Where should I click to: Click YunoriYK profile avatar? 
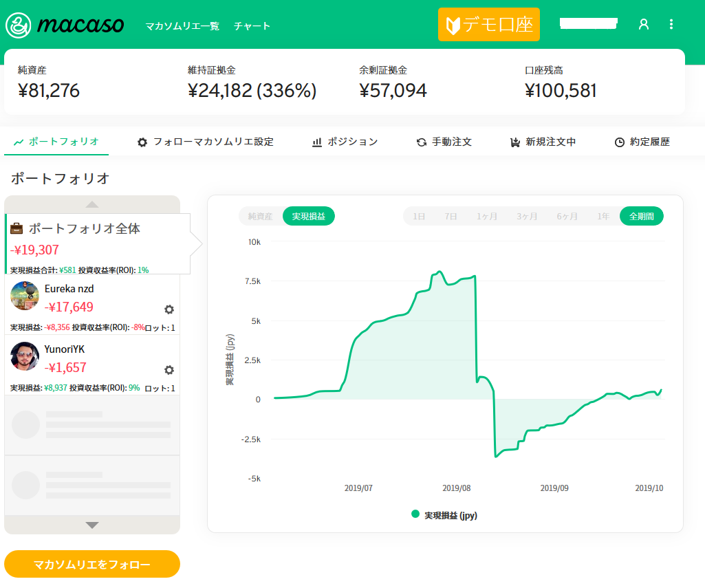tap(25, 356)
